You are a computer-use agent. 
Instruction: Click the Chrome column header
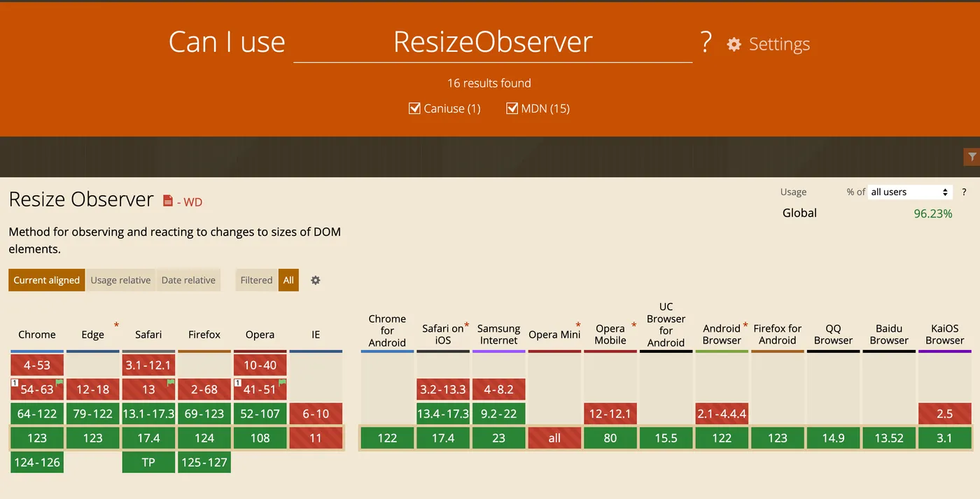point(37,335)
